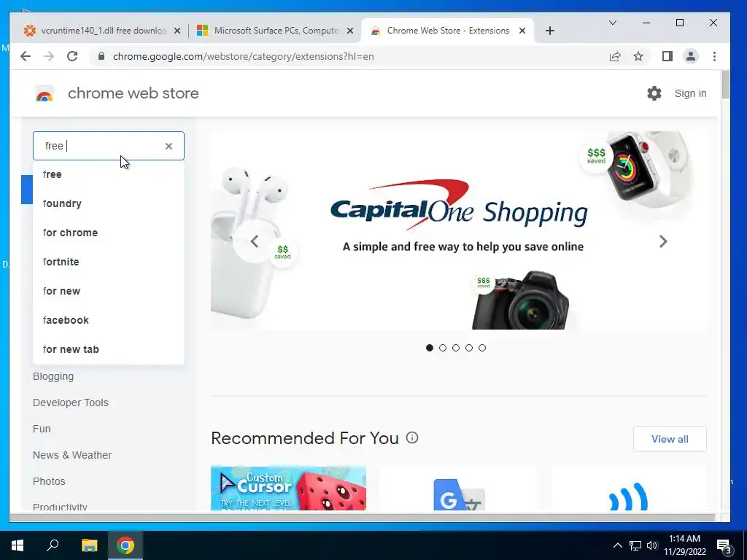Choose the 'facebook' suggestion

(x=109, y=320)
